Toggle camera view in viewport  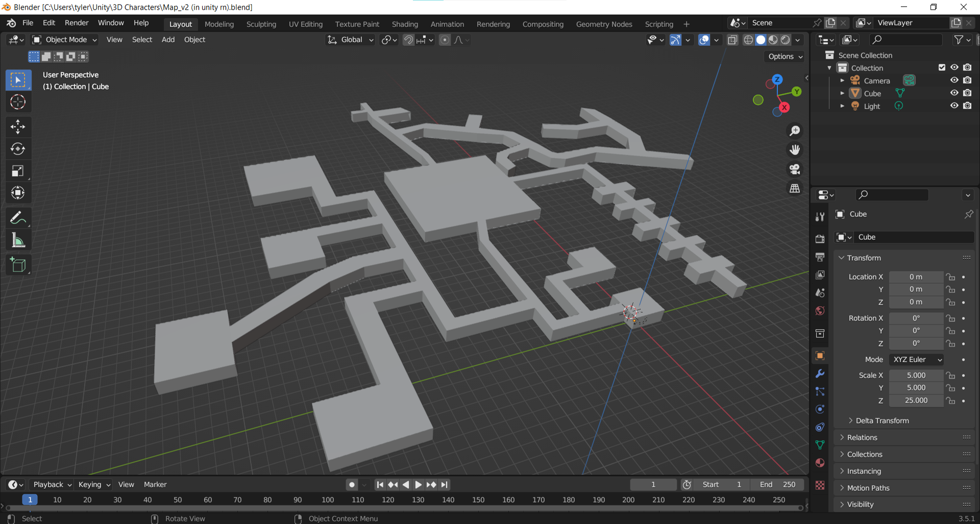point(795,169)
